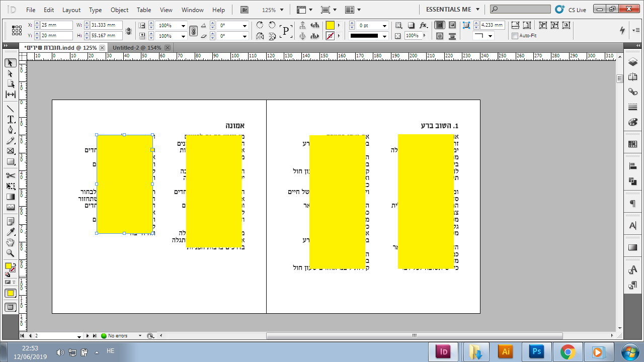Screen dimensions: 644x362
Task: Open the Adobe Bridge button
Action: 245,10
